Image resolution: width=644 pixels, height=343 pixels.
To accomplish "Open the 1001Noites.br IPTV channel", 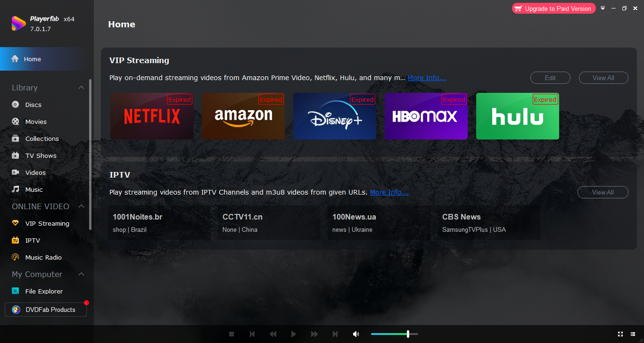I will coord(159,223).
